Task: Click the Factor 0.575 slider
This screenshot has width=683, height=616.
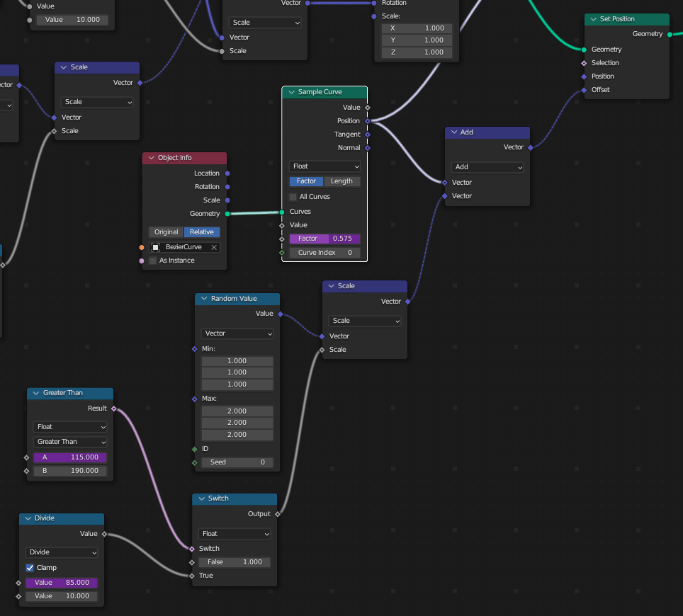Action: point(324,239)
